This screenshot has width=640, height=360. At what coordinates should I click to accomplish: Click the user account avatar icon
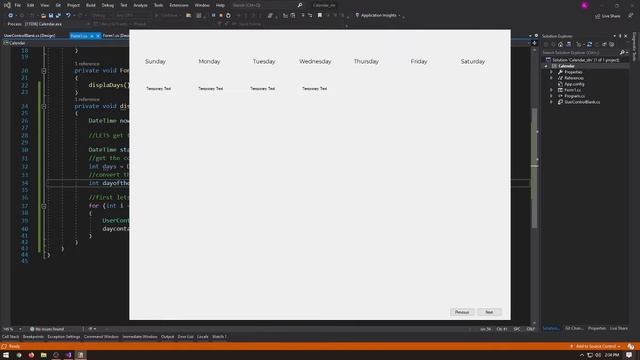584,5
